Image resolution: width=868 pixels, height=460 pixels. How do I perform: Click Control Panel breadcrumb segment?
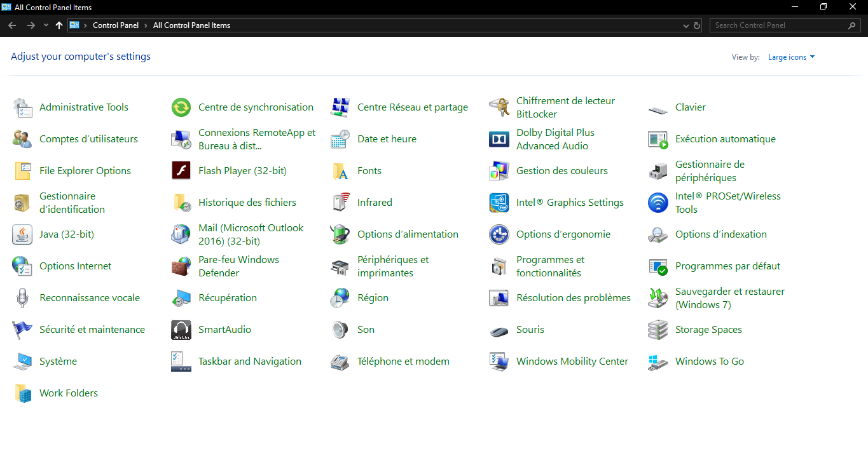pos(115,25)
